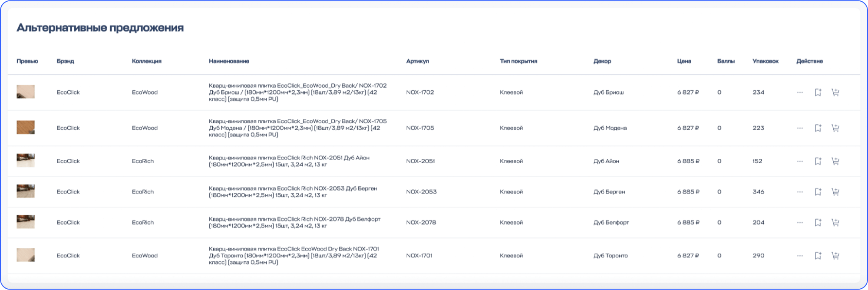Add NOX-1701 Дуб Торонто to cart

point(835,256)
